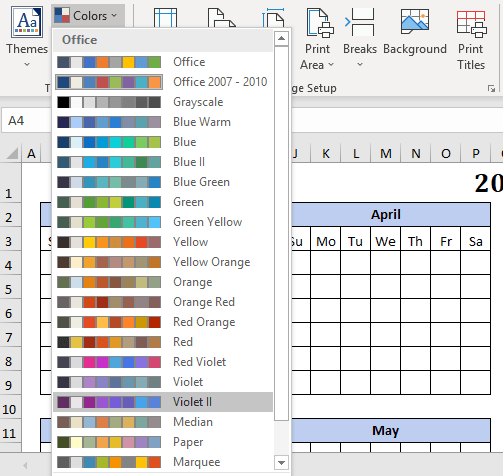Choose the Median color theme
Image resolution: width=503 pixels, height=476 pixels.
point(163,422)
